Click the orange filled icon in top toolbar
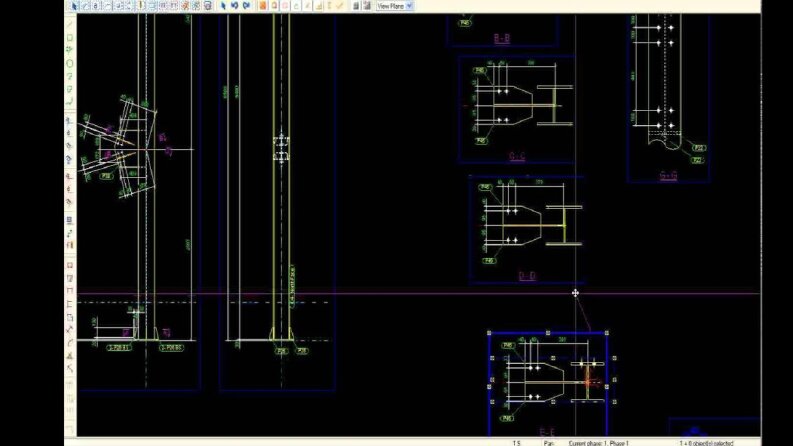The height and width of the screenshot is (446, 793). coord(262,6)
